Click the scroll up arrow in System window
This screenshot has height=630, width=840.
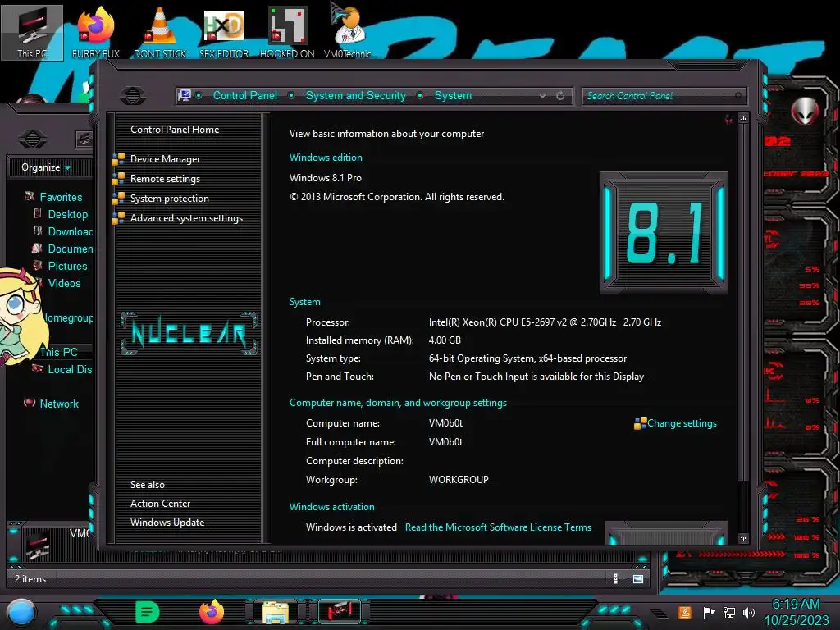(x=743, y=118)
